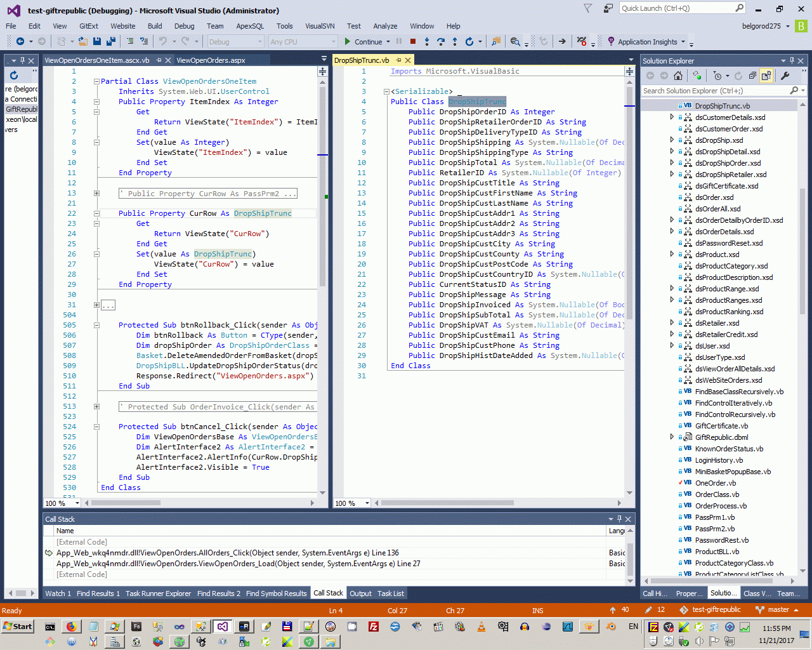Image resolution: width=812 pixels, height=650 pixels.
Task: Click the Save All toolbar icon
Action: (x=111, y=42)
